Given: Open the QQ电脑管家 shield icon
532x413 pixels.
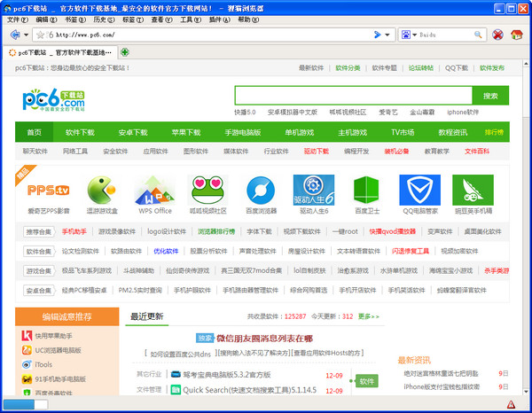Looking at the screenshot, I should pyautogui.click(x=420, y=190).
